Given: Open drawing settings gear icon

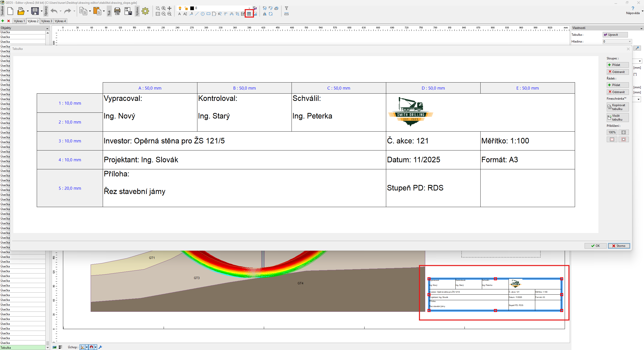Looking at the screenshot, I should 145,11.
